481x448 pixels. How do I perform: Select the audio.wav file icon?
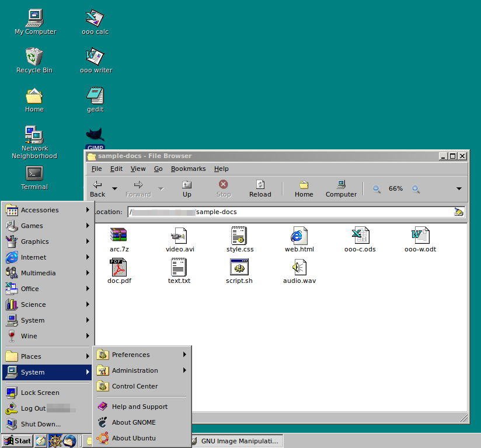coord(299,271)
